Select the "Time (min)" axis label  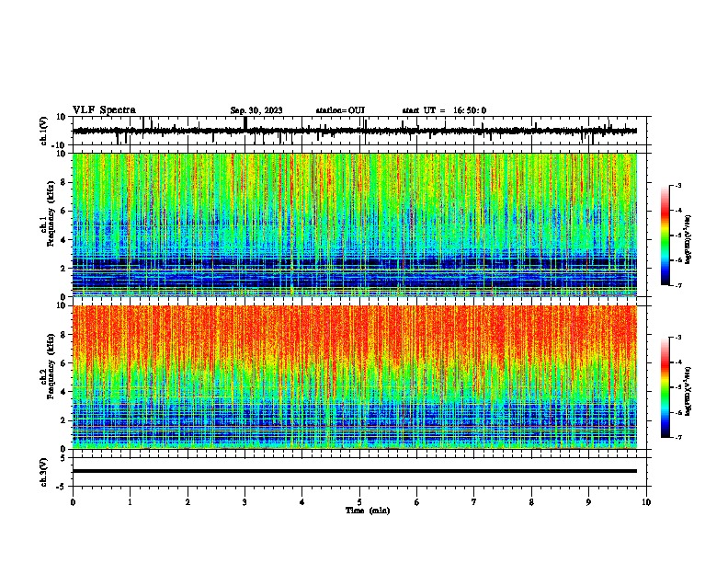pyautogui.click(x=368, y=511)
